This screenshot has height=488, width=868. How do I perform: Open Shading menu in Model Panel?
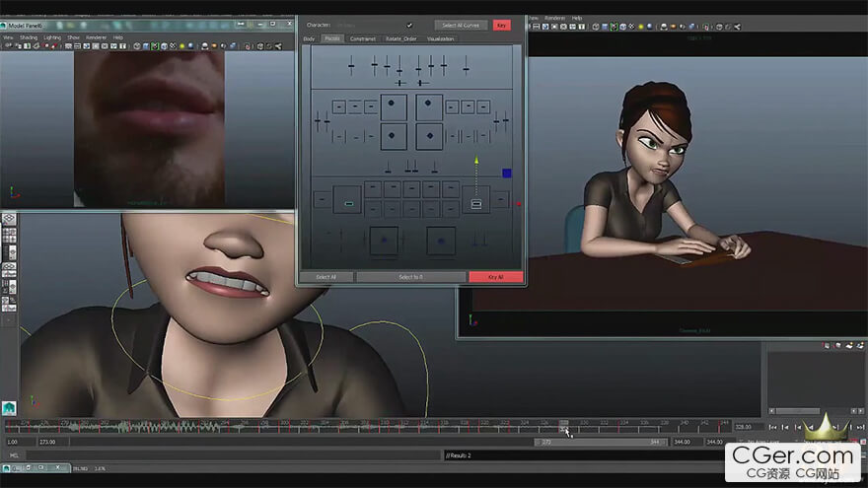[29, 37]
